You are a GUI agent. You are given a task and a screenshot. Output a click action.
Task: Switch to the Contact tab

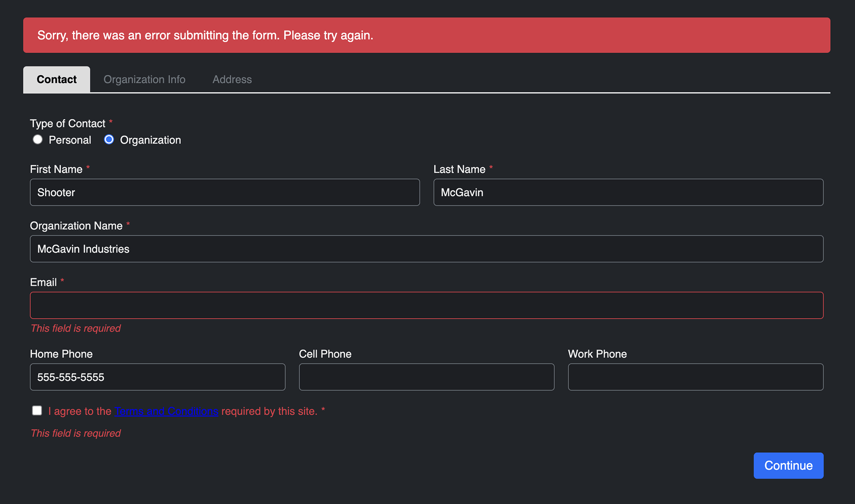[56, 79]
